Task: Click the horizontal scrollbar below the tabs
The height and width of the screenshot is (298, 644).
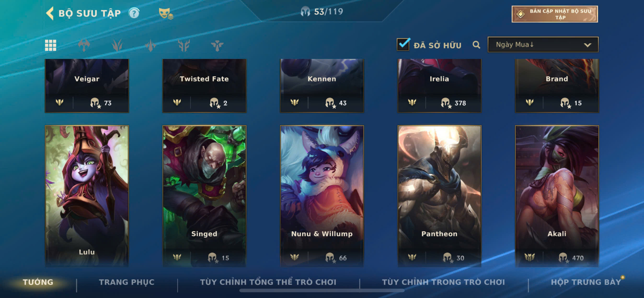Action: (322, 291)
